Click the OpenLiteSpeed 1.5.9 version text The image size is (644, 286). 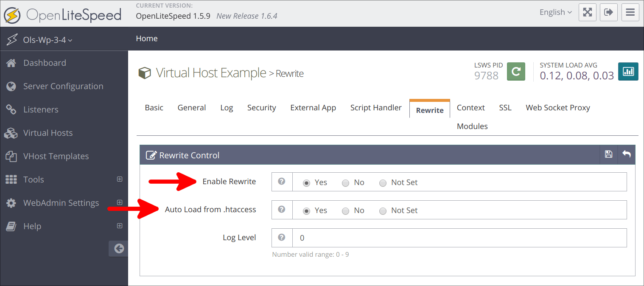pyautogui.click(x=173, y=16)
